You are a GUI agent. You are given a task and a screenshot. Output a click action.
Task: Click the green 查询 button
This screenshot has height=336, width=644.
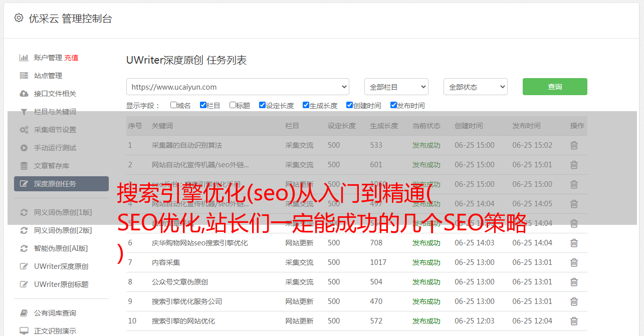(x=555, y=87)
